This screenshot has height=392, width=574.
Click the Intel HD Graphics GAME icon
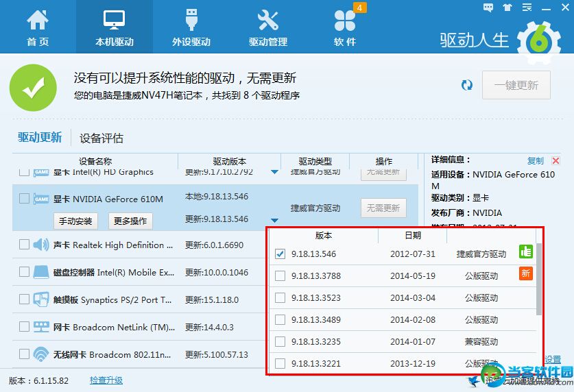41,172
